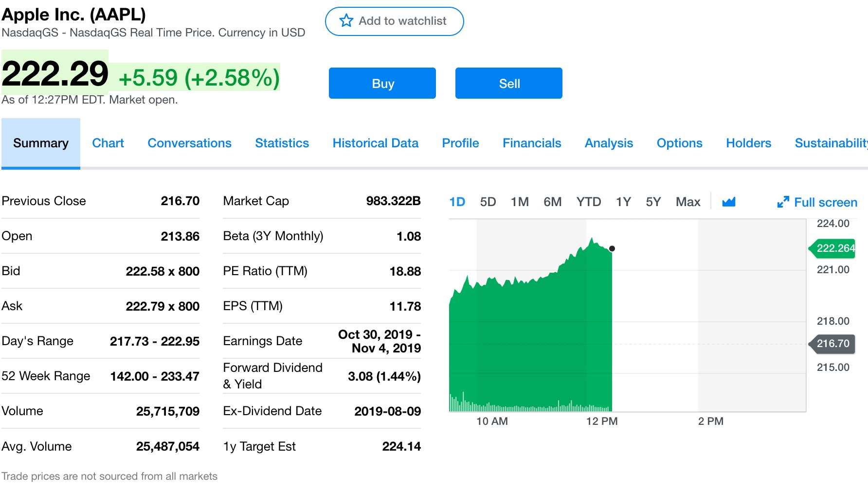Open the Financials tab

tap(531, 143)
